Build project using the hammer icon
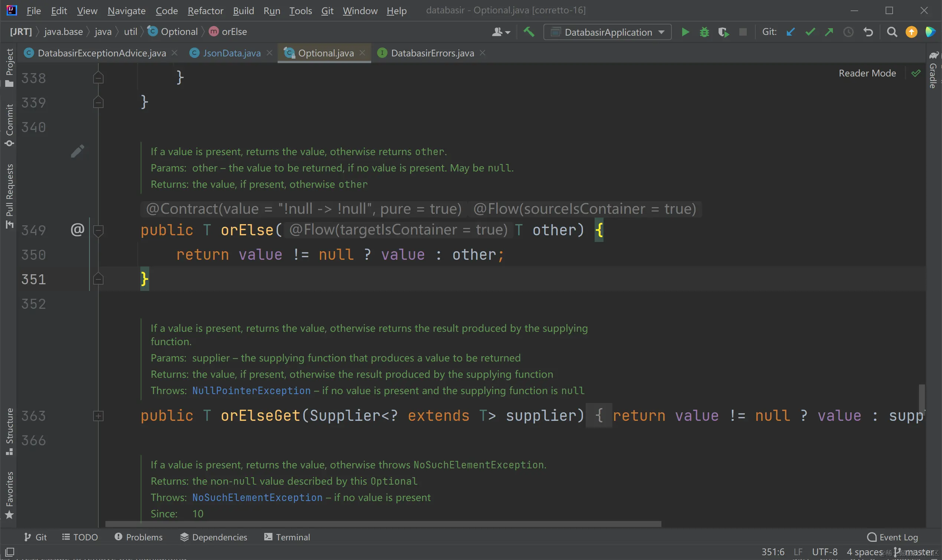942x560 pixels. 529,32
